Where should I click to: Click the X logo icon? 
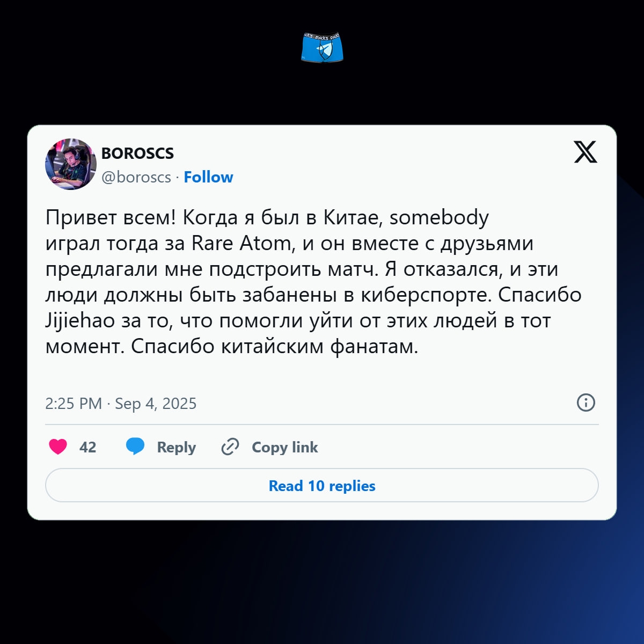(x=586, y=152)
